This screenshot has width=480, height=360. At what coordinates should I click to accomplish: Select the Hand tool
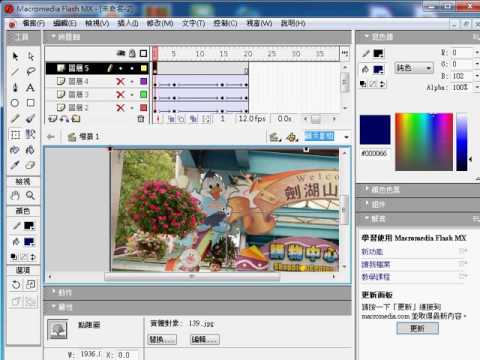[15, 195]
